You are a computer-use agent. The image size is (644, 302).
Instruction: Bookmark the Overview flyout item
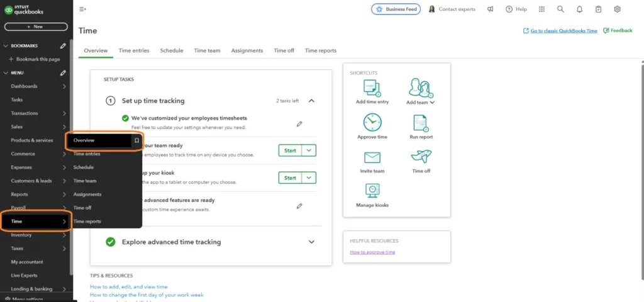[136, 140]
